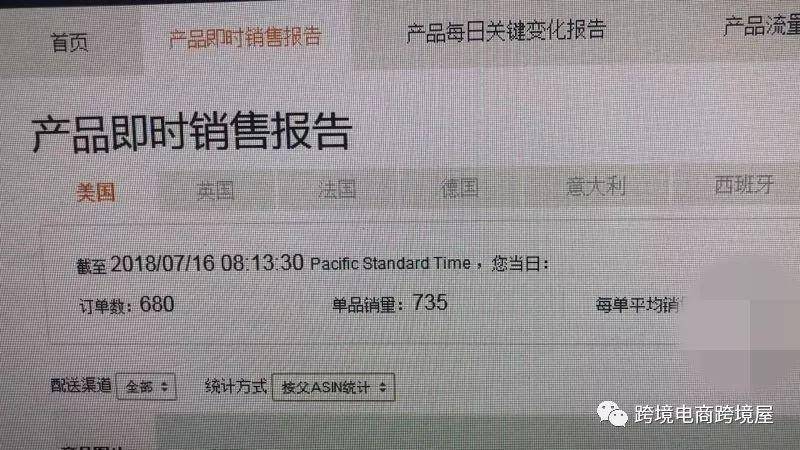The height and width of the screenshot is (450, 800).
Task: Select the orange 产品即时销售报告 navigation tab
Action: (x=245, y=37)
